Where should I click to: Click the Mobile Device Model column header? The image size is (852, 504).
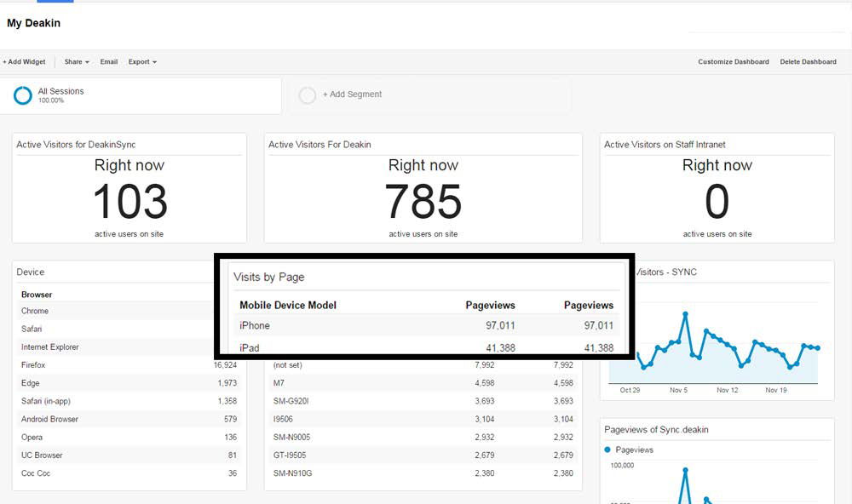(x=288, y=306)
